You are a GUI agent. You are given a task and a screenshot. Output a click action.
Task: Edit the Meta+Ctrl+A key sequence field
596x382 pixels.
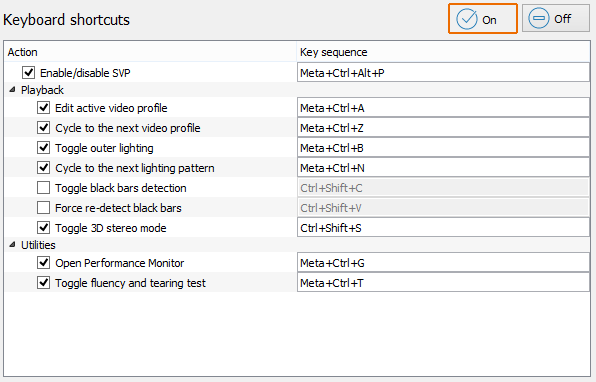point(443,108)
